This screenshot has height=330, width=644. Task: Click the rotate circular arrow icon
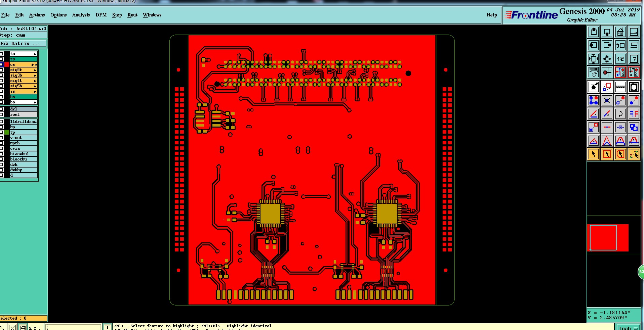click(x=620, y=114)
